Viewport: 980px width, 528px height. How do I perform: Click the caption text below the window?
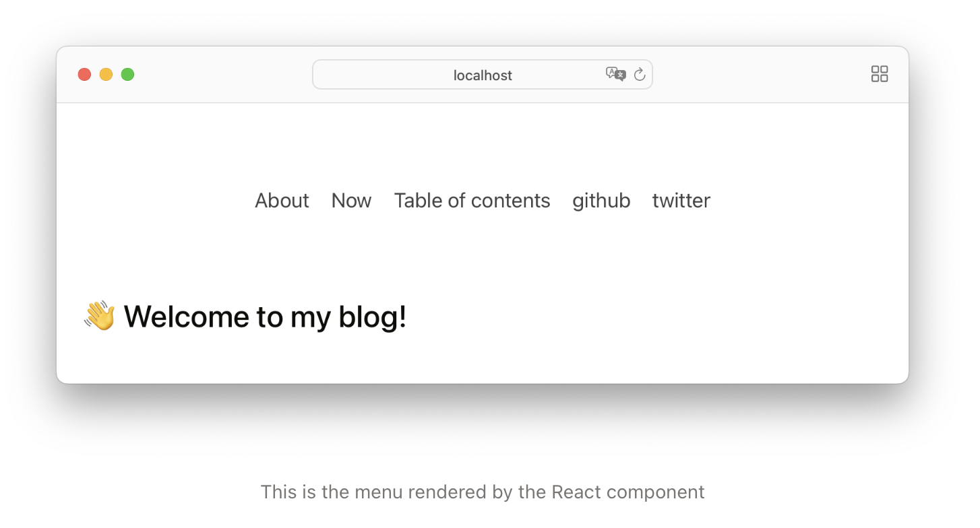pyautogui.click(x=483, y=492)
